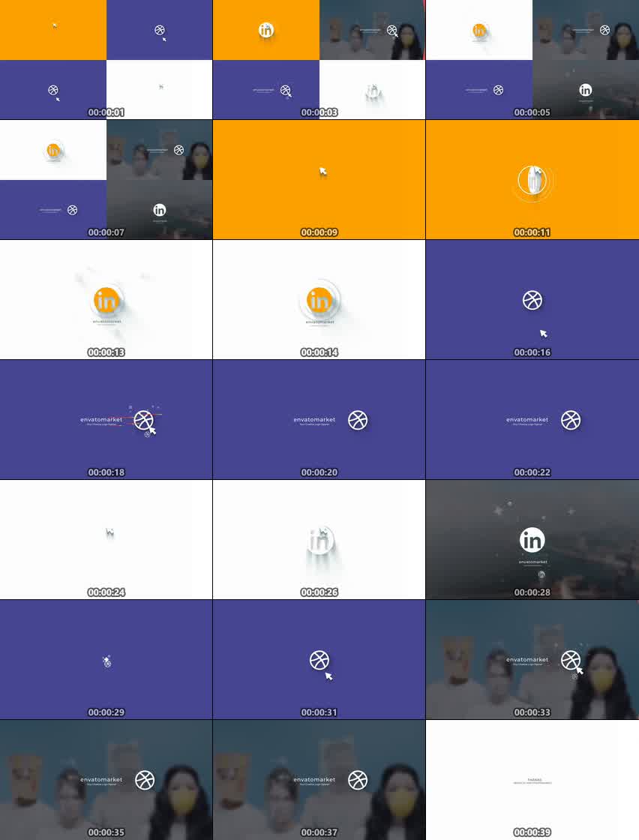639x840 pixels.
Task: Choose the frame thumbnail stamped 00:00:07
Action: pos(106,179)
